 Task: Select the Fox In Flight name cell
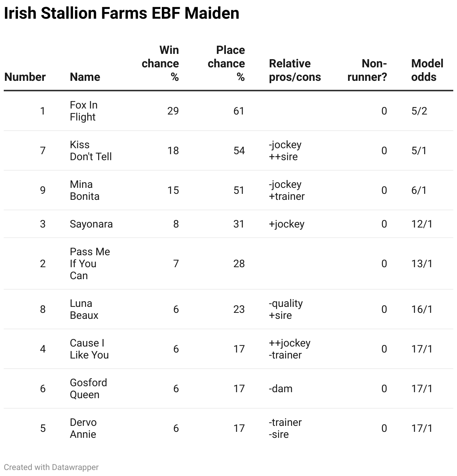coord(84,111)
